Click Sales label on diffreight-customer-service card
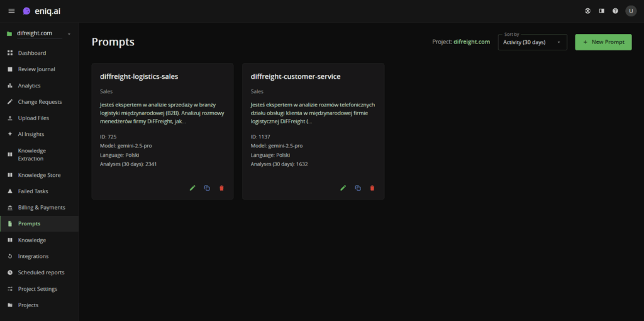This screenshot has width=644, height=321. tap(257, 91)
